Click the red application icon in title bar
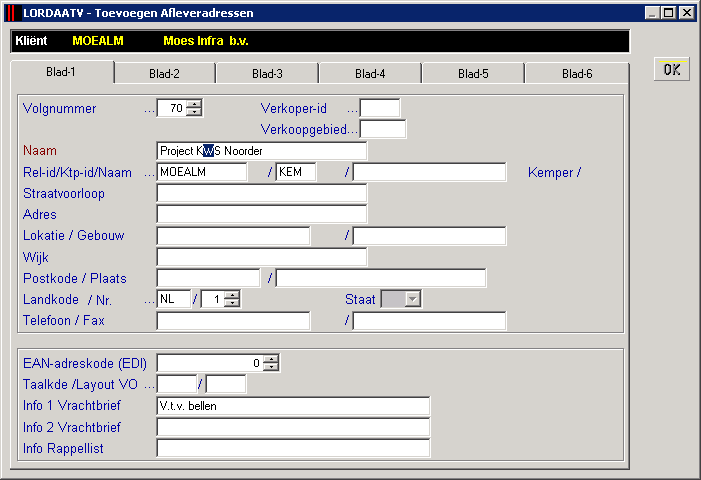Viewport: 701px width, 480px height. pos(12,13)
